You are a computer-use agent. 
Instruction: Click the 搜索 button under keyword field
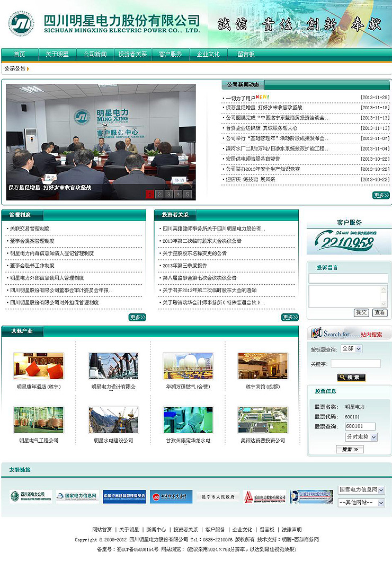[x=351, y=378]
